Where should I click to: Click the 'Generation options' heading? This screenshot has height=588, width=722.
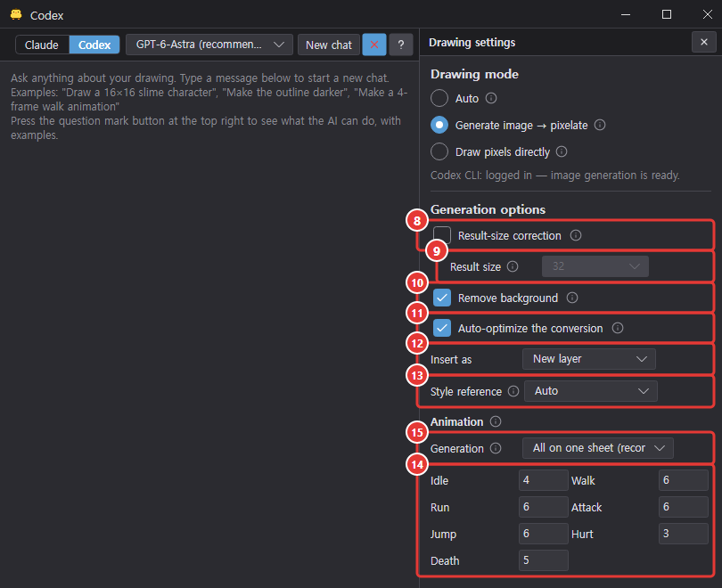click(x=488, y=209)
